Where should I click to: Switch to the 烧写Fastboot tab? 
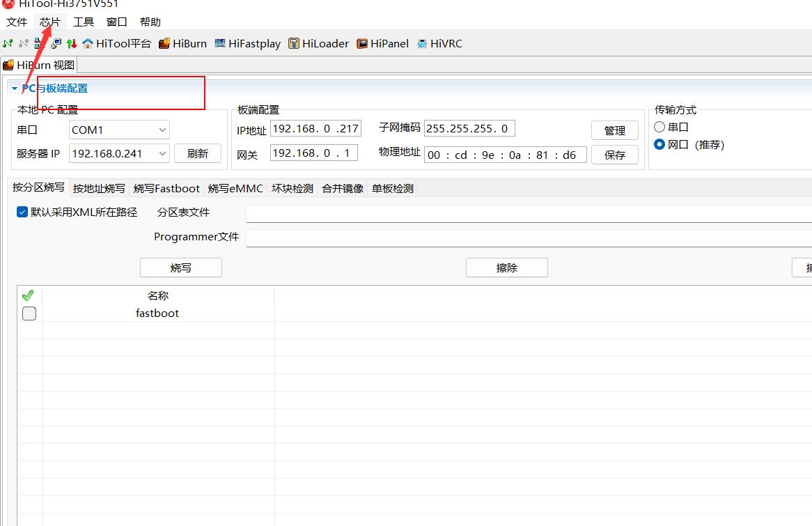tap(166, 188)
